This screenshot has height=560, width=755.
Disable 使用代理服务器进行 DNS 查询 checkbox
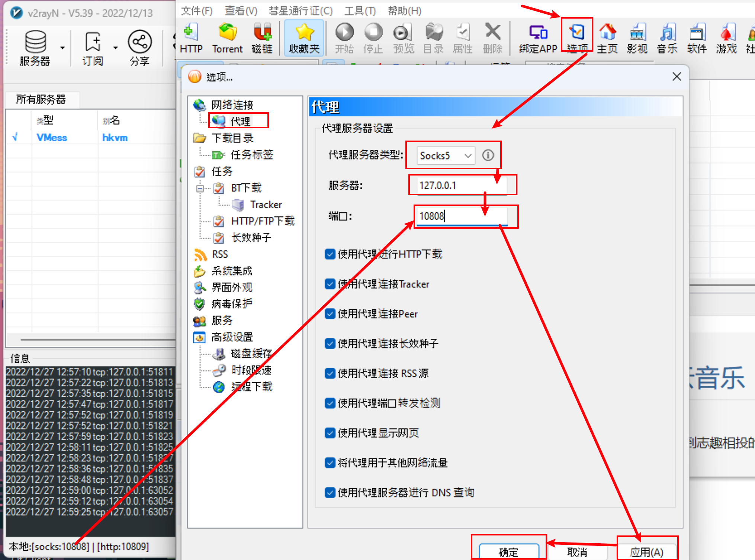tap(330, 492)
